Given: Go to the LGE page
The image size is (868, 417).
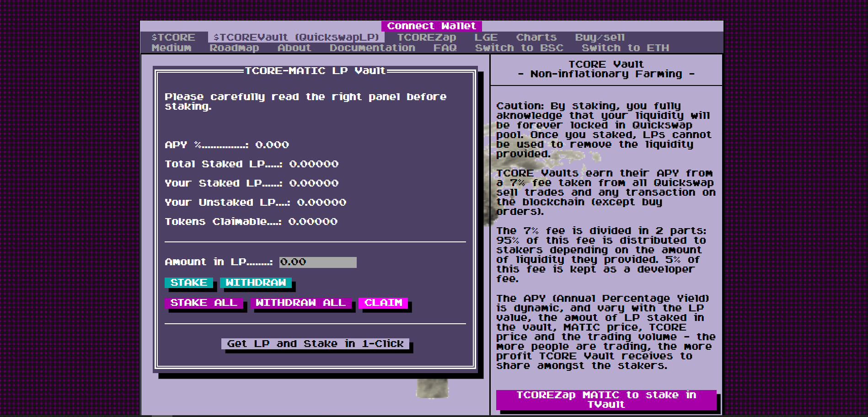Looking at the screenshot, I should tap(486, 37).
